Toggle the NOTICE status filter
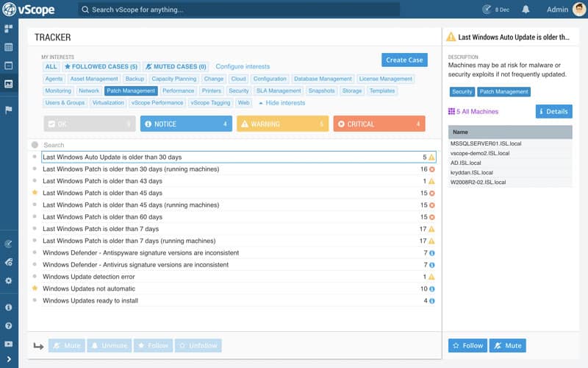 pyautogui.click(x=186, y=124)
